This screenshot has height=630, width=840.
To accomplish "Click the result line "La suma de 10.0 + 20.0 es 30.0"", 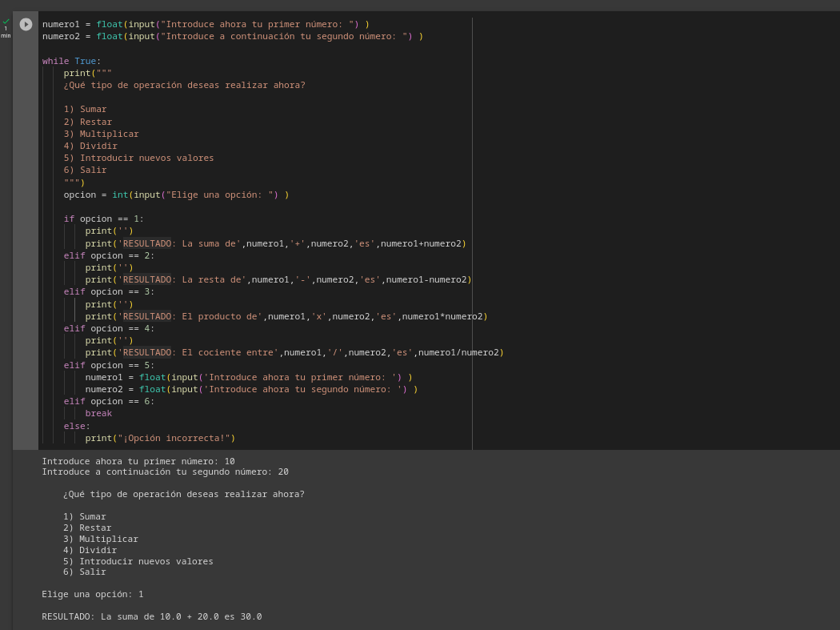I will pos(151,616).
